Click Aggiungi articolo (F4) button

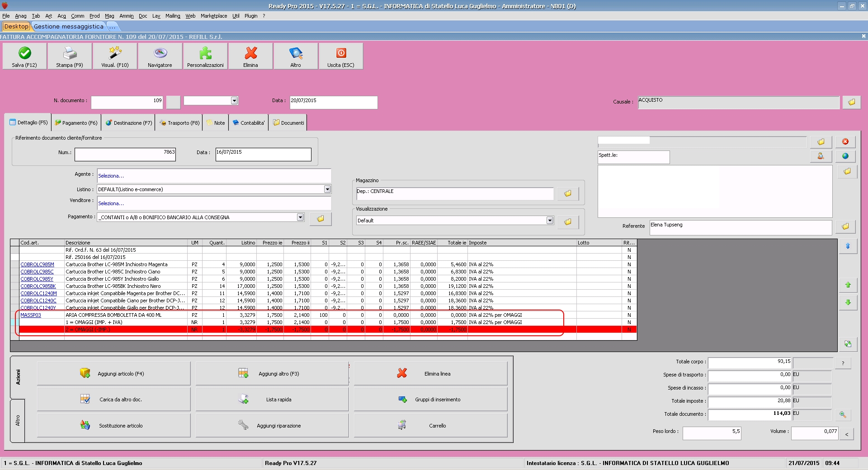pos(113,374)
